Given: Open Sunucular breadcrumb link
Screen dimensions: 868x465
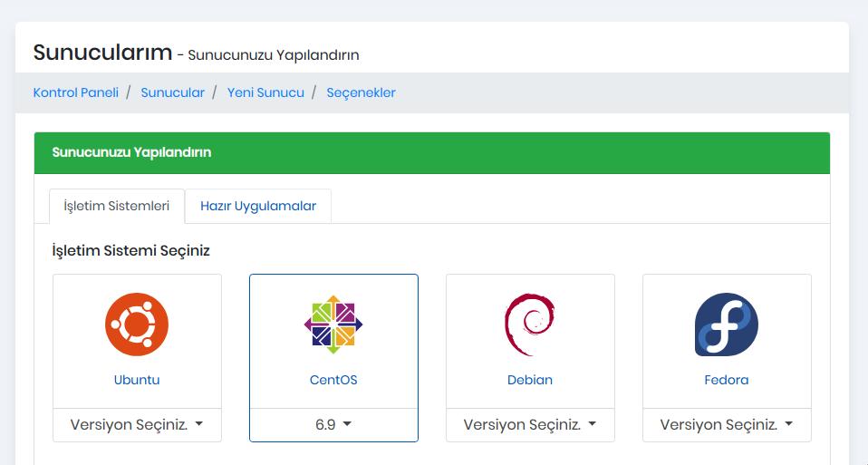Looking at the screenshot, I should coord(173,92).
